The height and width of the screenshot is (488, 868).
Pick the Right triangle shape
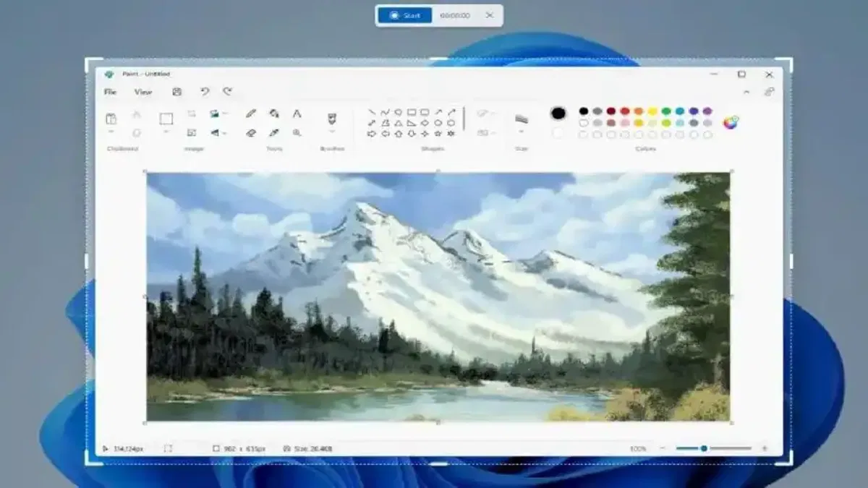pos(412,123)
